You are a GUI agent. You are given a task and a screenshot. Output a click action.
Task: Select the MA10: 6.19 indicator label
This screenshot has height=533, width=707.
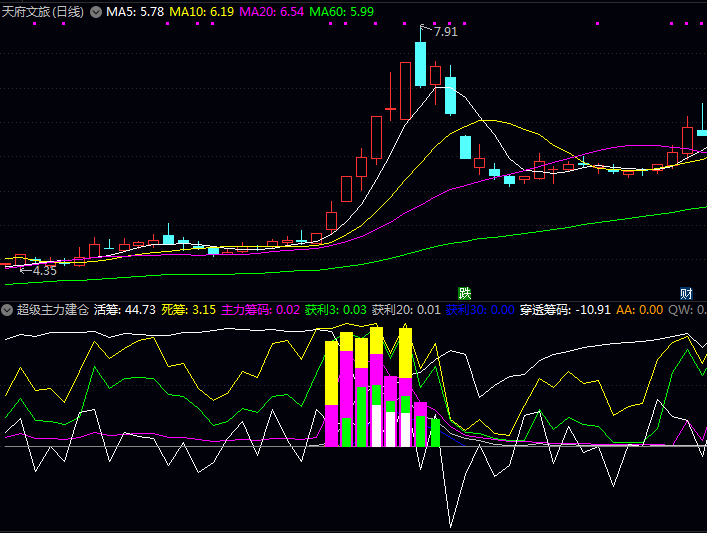click(202, 12)
